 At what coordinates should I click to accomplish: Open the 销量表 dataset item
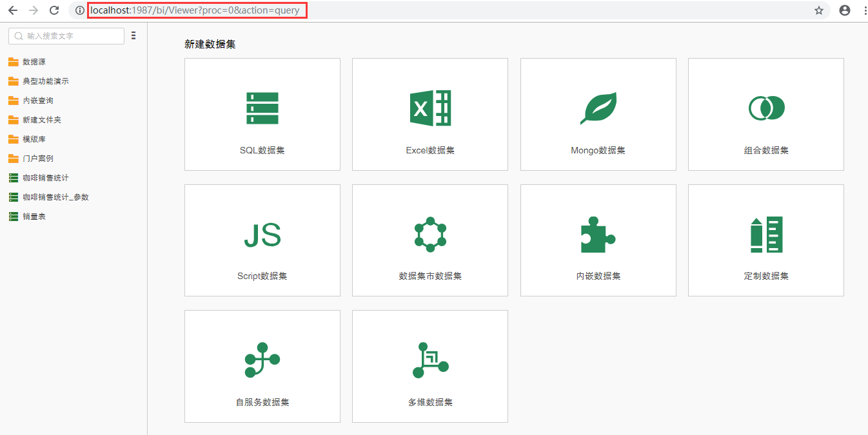[x=34, y=217]
